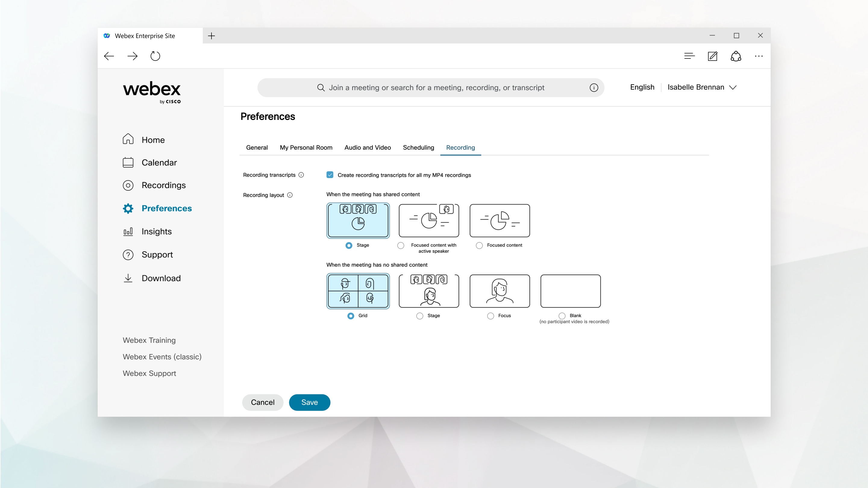Open Webex Events (classic) link
This screenshot has width=868, height=488.
[x=162, y=357]
